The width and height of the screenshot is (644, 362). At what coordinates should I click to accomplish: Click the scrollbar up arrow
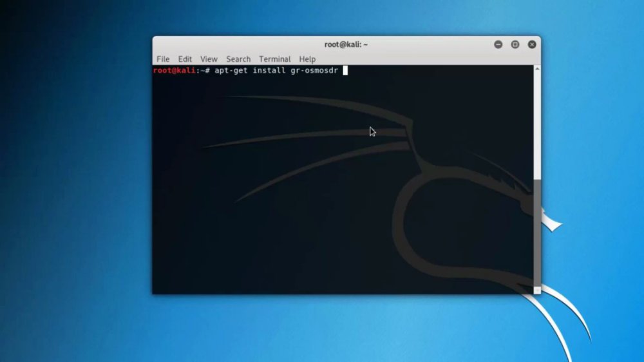click(537, 69)
